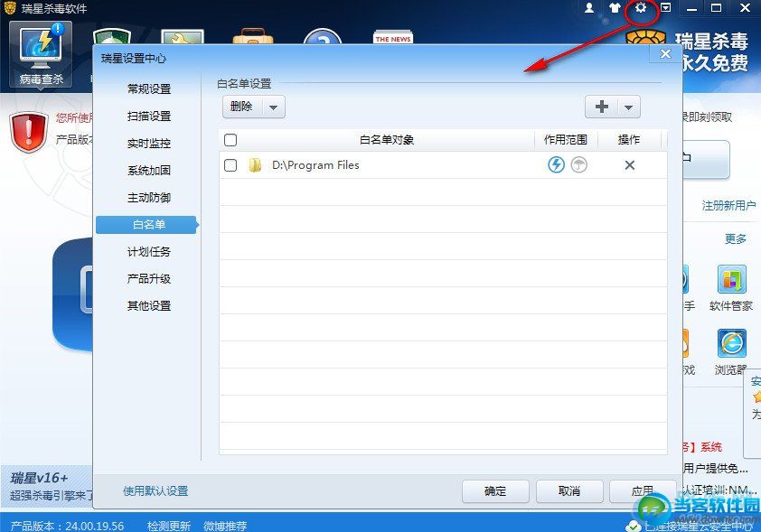Remove D:\Program Files with the X icon
Screen dimensions: 761x532
(x=629, y=165)
